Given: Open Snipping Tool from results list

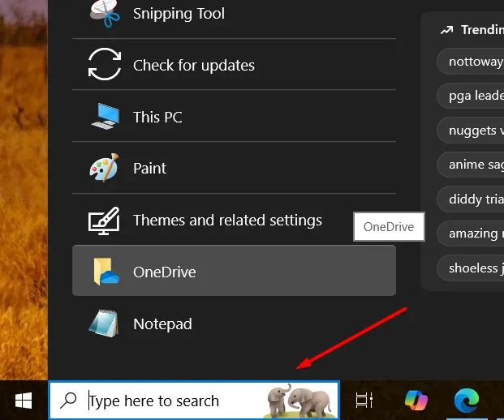Looking at the screenshot, I should point(234,15).
